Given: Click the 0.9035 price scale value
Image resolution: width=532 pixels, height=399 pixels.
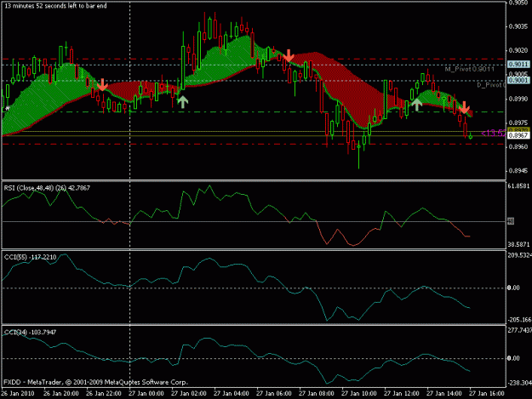Looking at the screenshot, I should pos(518,26).
